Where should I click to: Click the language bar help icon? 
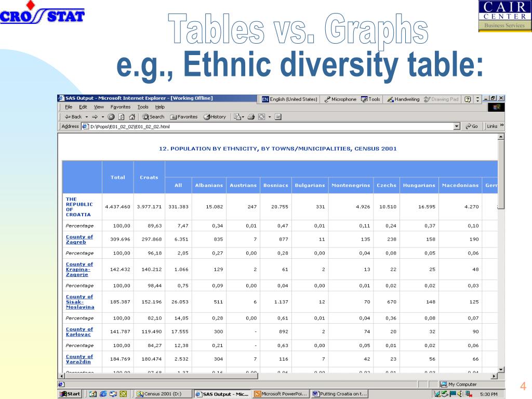468,99
